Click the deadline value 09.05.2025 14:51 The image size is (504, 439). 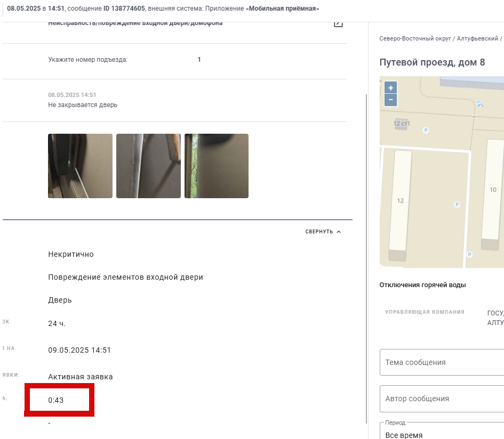click(x=79, y=350)
